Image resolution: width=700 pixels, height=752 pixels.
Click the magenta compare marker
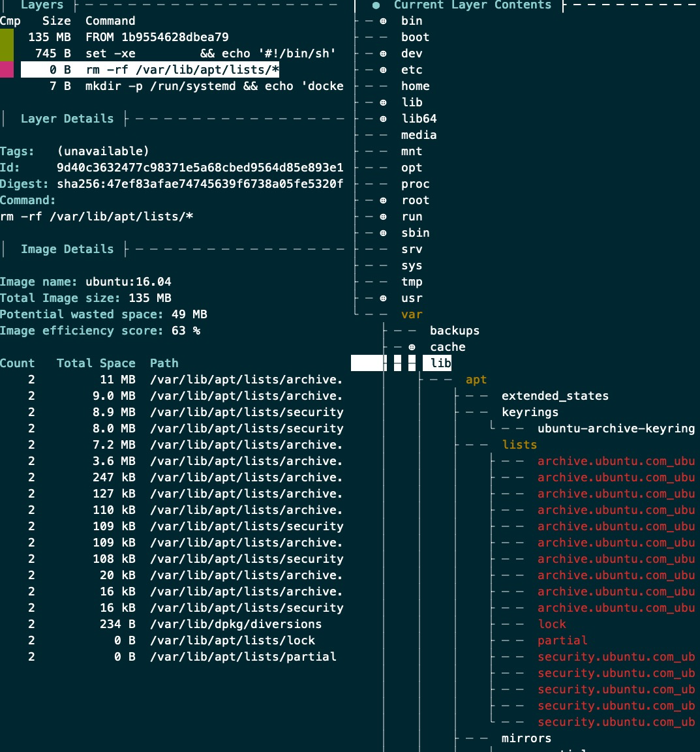click(x=7, y=70)
